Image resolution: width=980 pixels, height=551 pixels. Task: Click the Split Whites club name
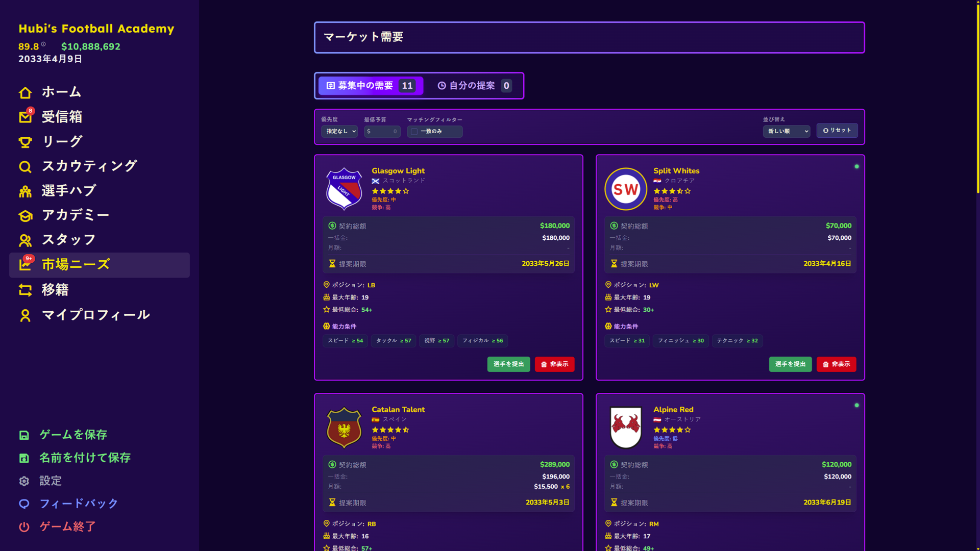pyautogui.click(x=676, y=171)
